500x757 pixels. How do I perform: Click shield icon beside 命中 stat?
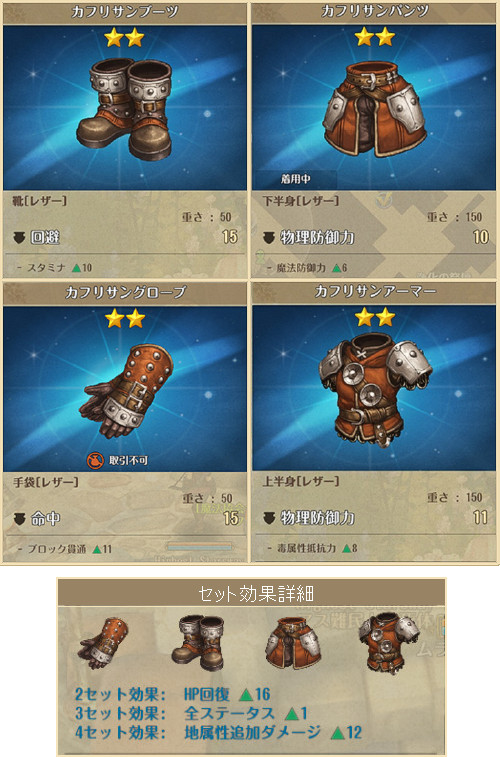click(19, 519)
